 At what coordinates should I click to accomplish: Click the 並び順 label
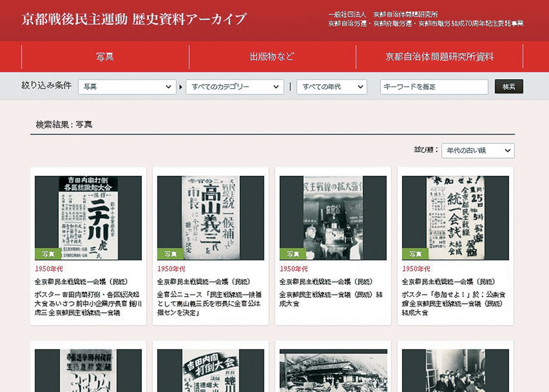pyautogui.click(x=426, y=150)
